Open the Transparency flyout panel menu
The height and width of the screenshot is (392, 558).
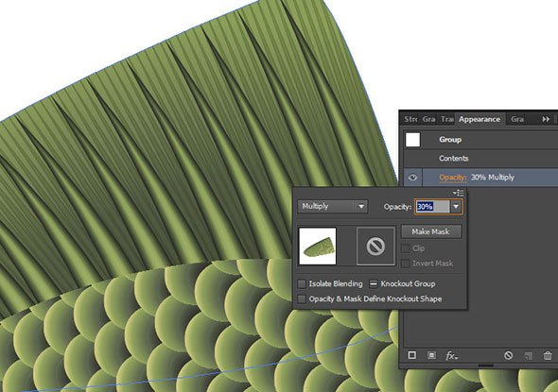(459, 193)
